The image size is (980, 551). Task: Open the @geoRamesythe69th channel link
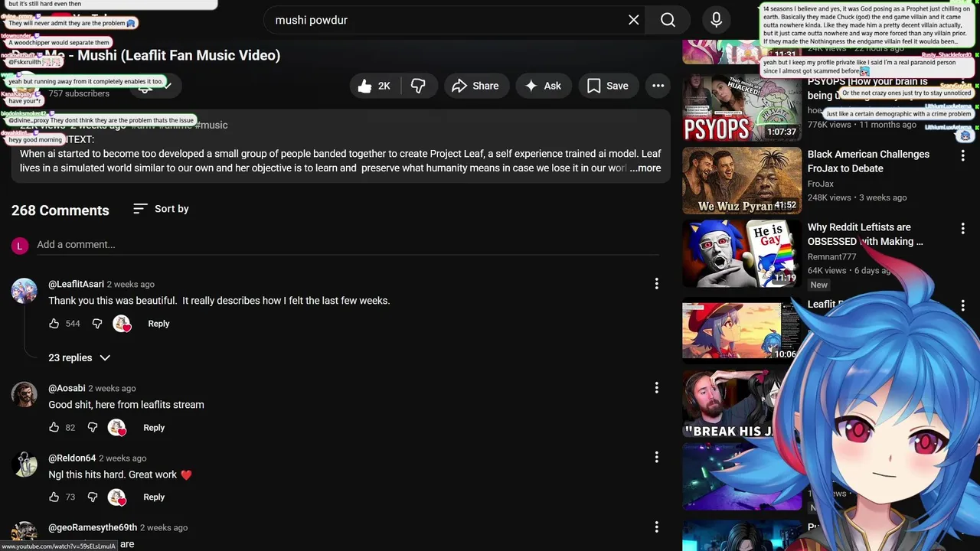[x=93, y=527]
